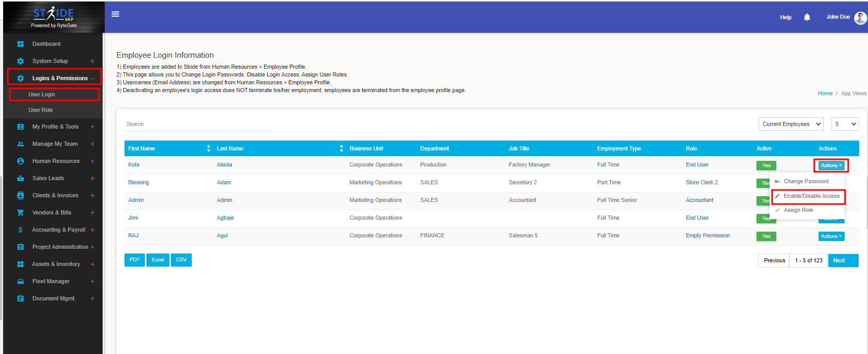Open Kola first name link
868x354 pixels.
[134, 165]
